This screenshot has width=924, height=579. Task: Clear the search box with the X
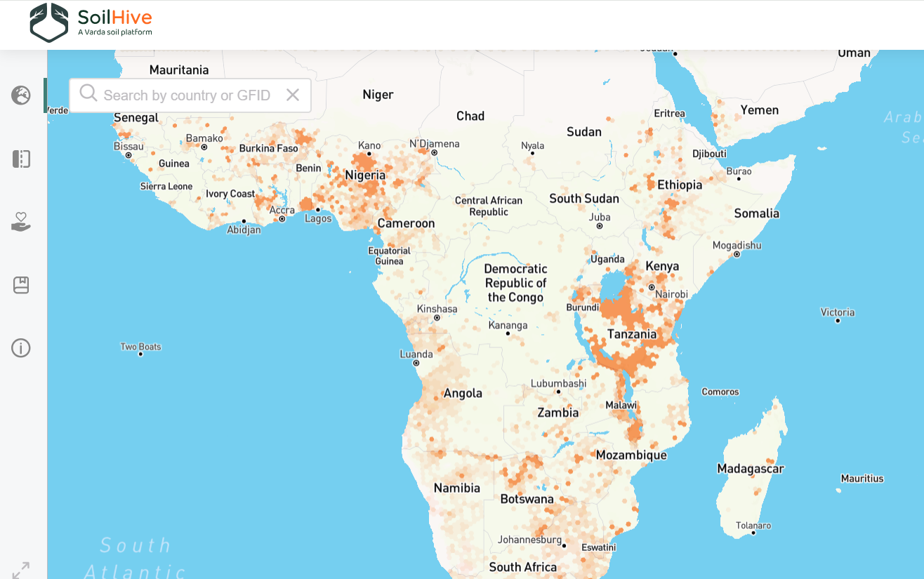pos(293,95)
